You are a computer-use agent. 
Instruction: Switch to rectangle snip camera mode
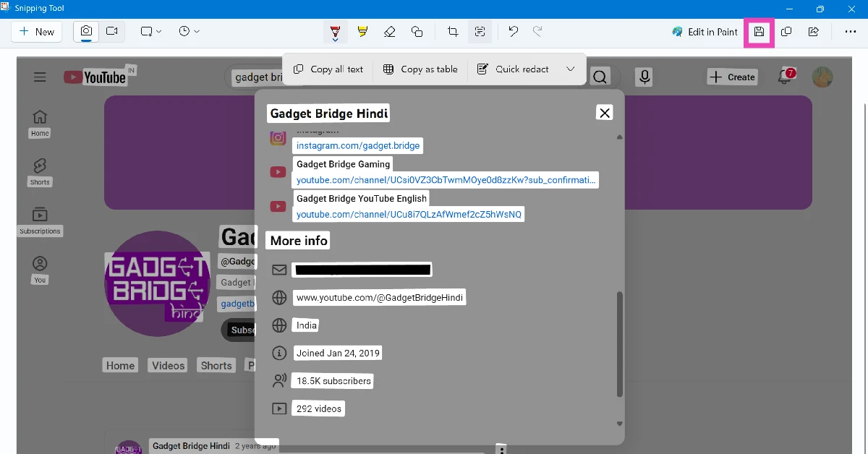(x=86, y=32)
